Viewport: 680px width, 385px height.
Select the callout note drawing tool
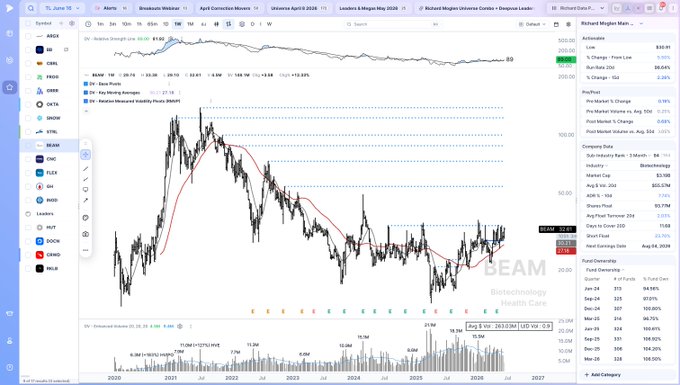(x=85, y=190)
